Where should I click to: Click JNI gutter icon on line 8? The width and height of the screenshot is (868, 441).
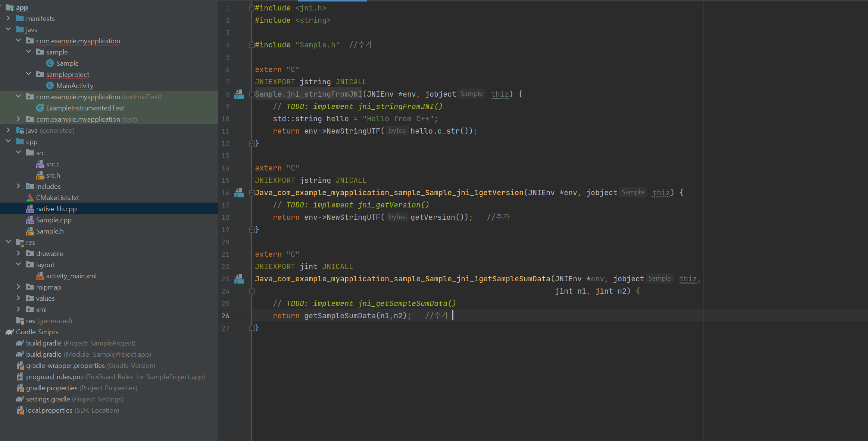coord(239,94)
